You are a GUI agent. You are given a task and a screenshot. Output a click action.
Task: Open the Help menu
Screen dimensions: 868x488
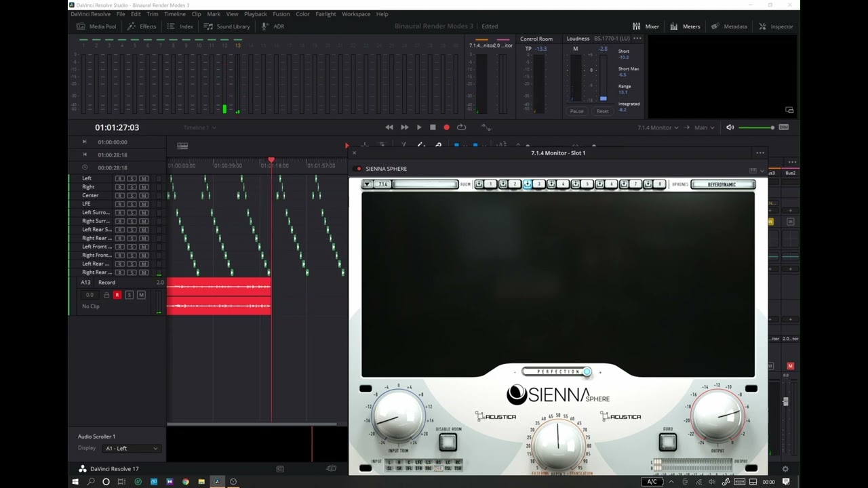click(382, 14)
